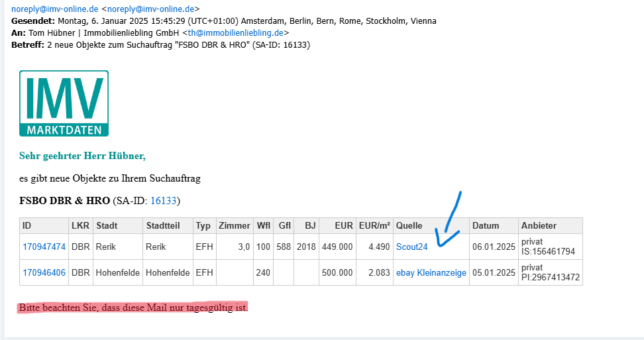Image resolution: width=644 pixels, height=340 pixels.
Task: Open recipient th@immobilienliebling.de email link
Action: click(x=236, y=32)
